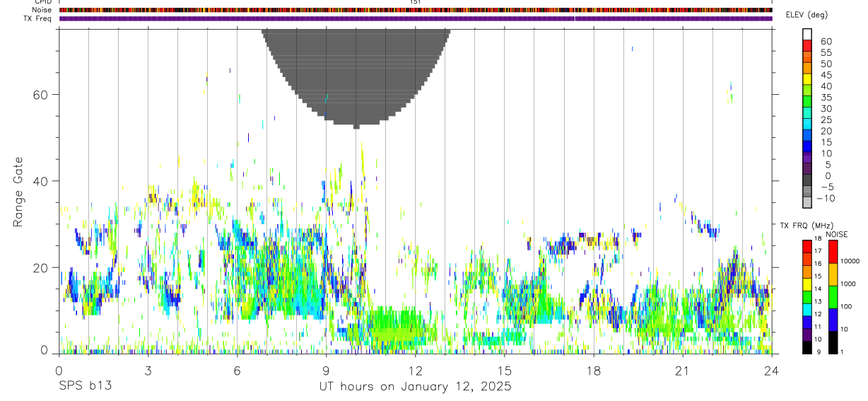Click the '10000' value in the NOISE legend
This screenshot has width=868, height=401.
[849, 261]
